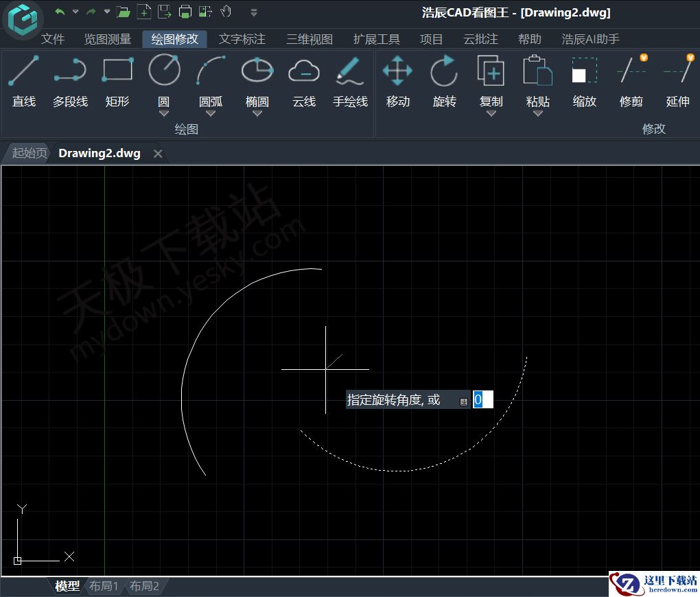Click the rotation angle input field
Screen dimensions: 700x597
coord(482,399)
